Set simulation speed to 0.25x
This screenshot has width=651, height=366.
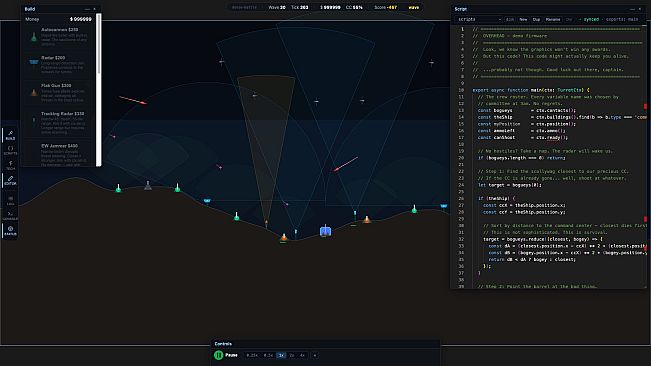[x=252, y=355]
